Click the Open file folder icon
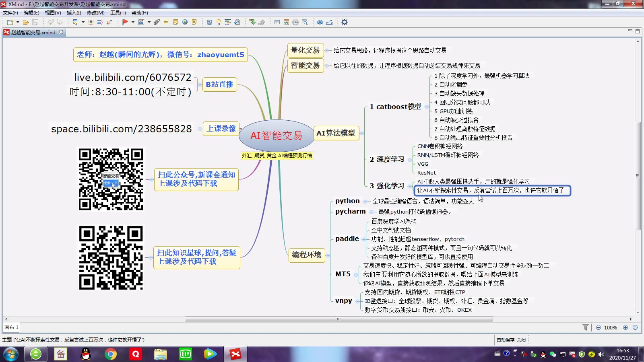Image resolution: width=644 pixels, height=362 pixels. click(x=26, y=22)
